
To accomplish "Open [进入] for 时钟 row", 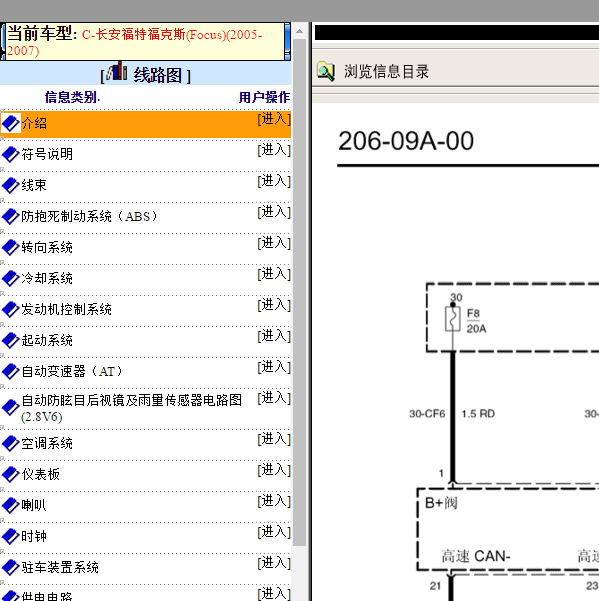I will click(x=274, y=532).
